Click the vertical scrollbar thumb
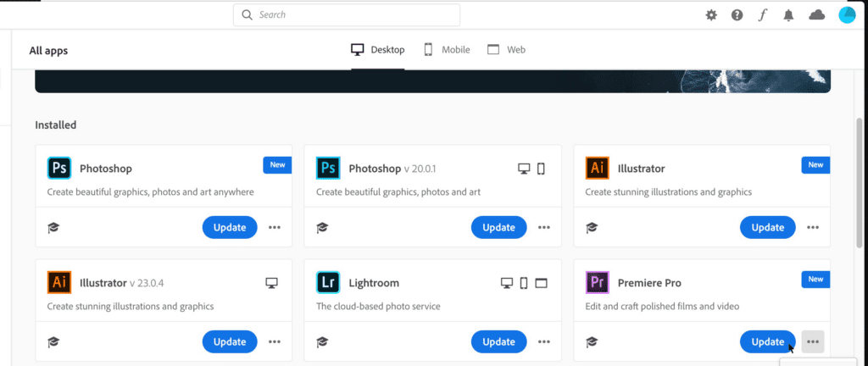The width and height of the screenshot is (868, 366). point(860,182)
